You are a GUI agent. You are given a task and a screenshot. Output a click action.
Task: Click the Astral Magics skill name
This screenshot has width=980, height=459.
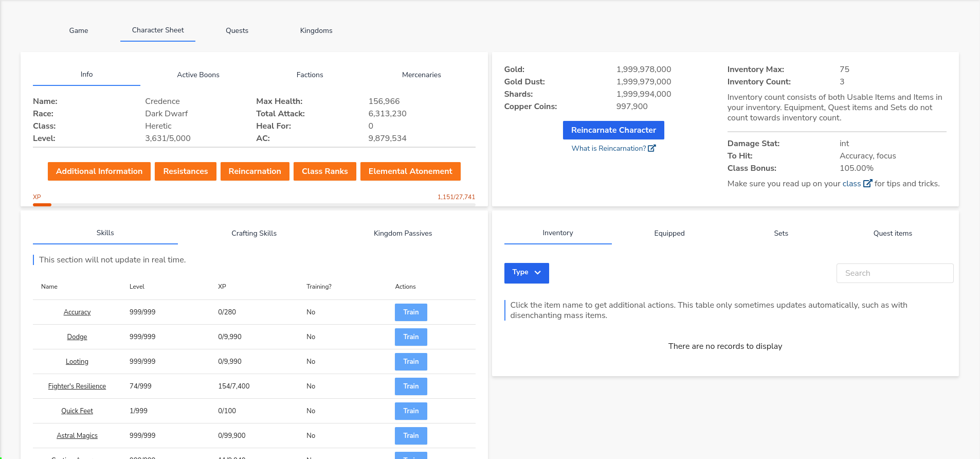coord(77,436)
